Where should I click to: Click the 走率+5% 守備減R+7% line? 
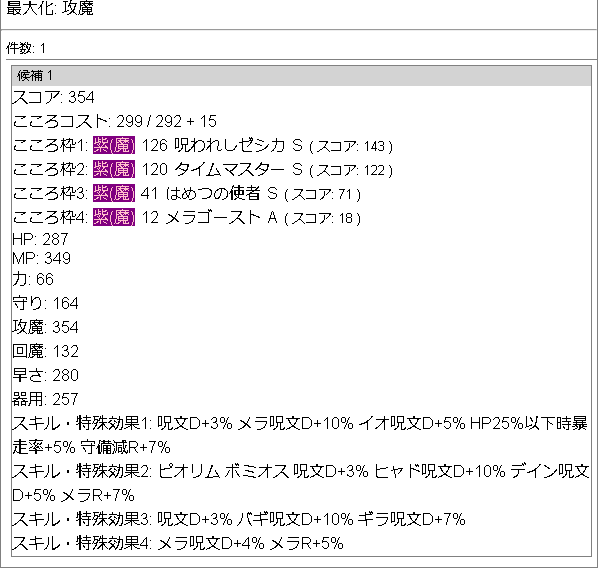tap(91, 447)
